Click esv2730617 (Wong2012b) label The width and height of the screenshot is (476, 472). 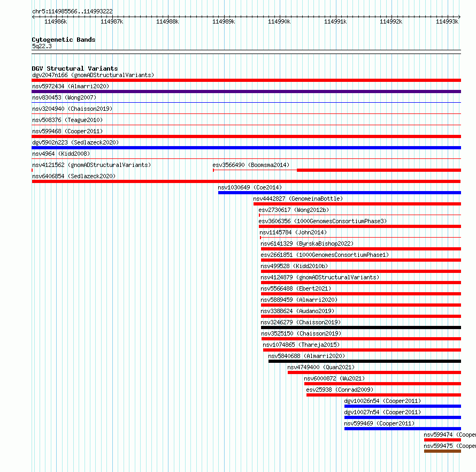coord(294,210)
